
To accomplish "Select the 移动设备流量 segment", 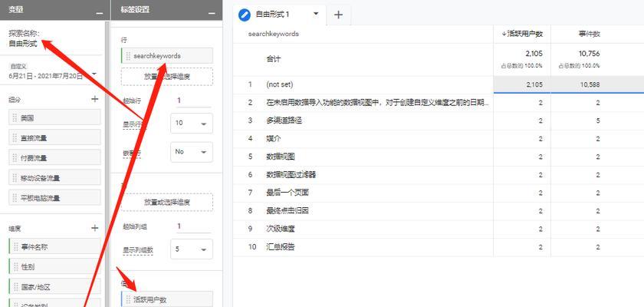I will 54,178.
